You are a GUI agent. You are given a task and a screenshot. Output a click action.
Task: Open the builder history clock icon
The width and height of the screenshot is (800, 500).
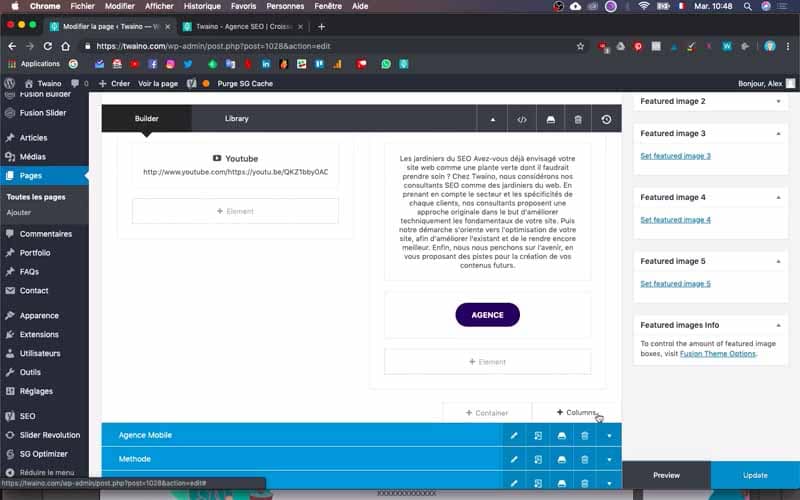(606, 119)
